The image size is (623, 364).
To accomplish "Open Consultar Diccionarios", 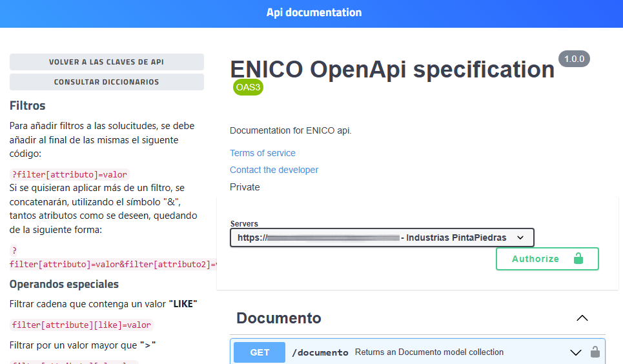I will coord(107,82).
